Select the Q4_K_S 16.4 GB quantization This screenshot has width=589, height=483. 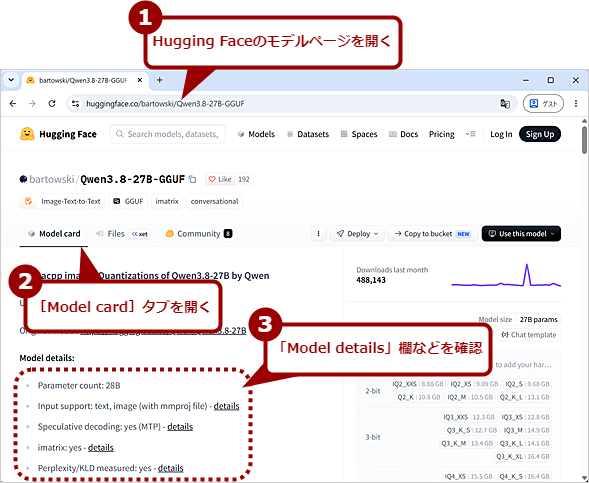point(525,476)
